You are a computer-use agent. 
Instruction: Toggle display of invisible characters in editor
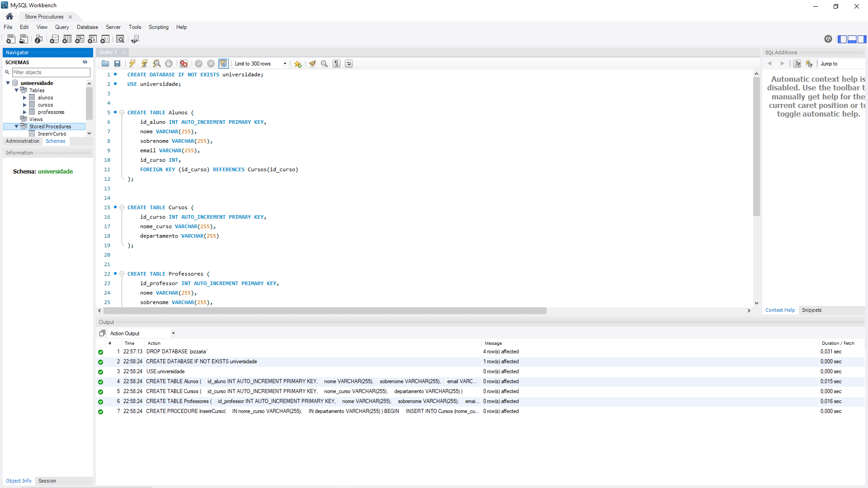coord(336,63)
